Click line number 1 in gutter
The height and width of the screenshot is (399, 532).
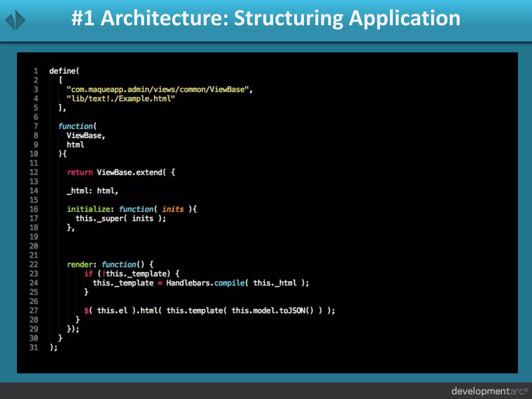click(36, 71)
